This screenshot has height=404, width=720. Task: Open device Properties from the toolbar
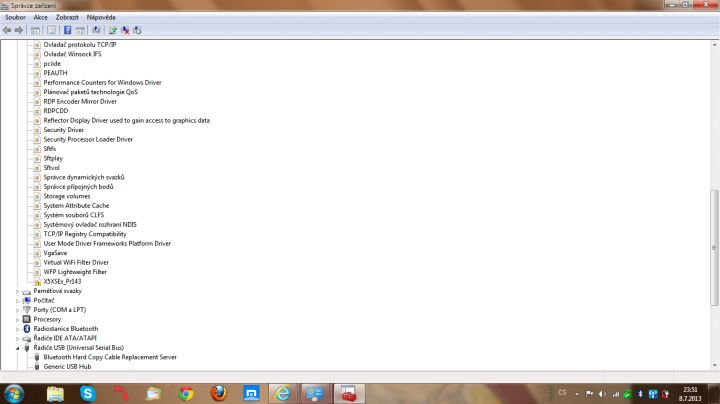click(x=51, y=30)
